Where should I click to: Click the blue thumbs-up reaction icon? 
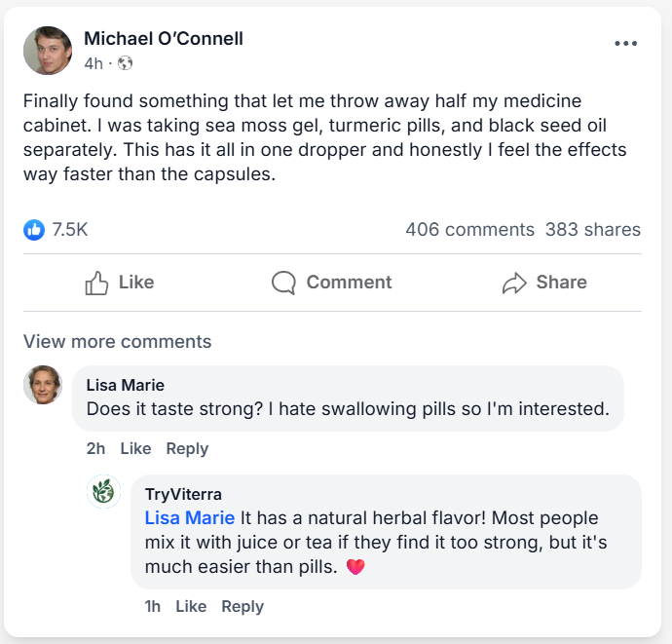(34, 230)
